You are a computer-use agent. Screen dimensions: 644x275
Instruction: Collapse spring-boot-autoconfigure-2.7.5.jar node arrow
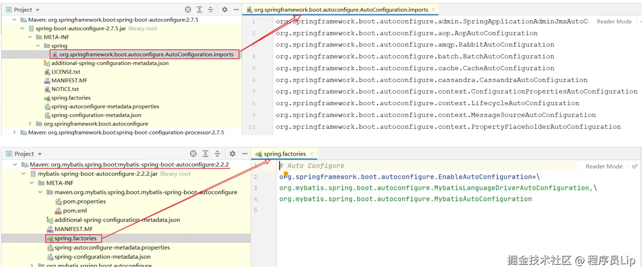(22, 28)
